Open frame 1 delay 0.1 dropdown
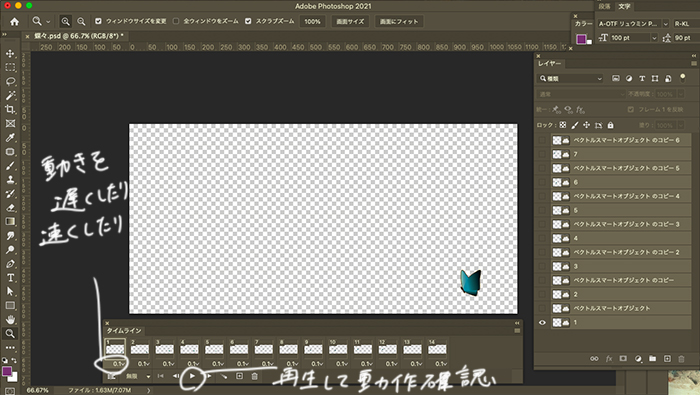Image resolution: width=700 pixels, height=395 pixels. pyautogui.click(x=118, y=364)
